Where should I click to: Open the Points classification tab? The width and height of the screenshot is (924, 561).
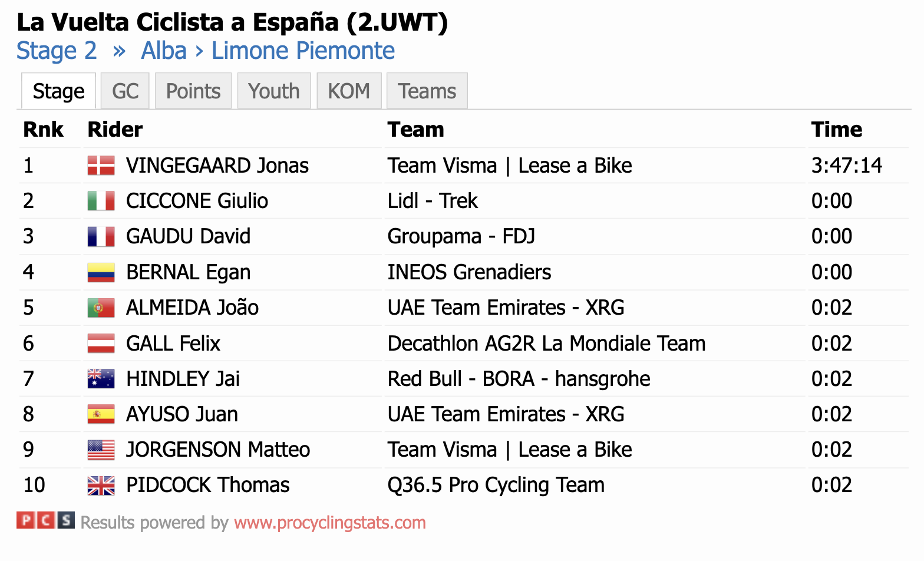(x=193, y=91)
